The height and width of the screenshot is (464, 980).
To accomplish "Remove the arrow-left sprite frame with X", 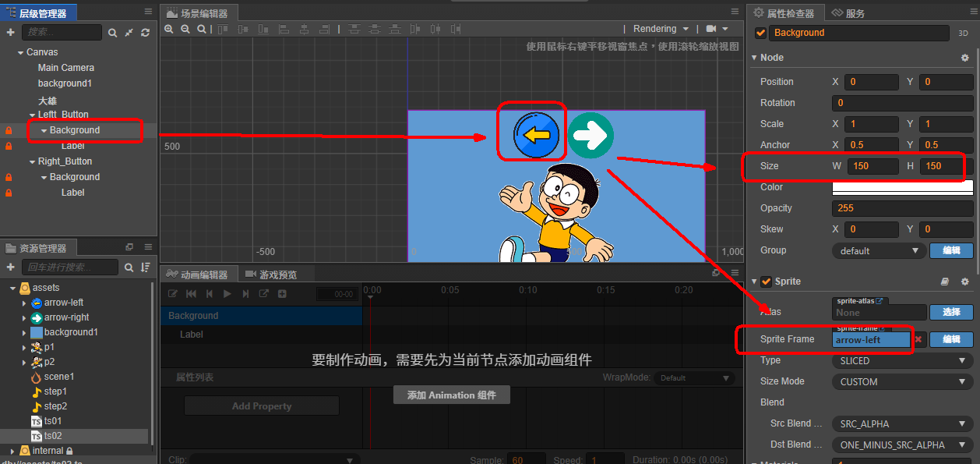I will pyautogui.click(x=918, y=339).
